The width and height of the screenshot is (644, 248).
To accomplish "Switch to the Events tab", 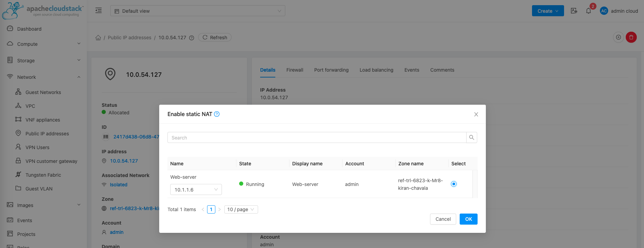I will [412, 70].
